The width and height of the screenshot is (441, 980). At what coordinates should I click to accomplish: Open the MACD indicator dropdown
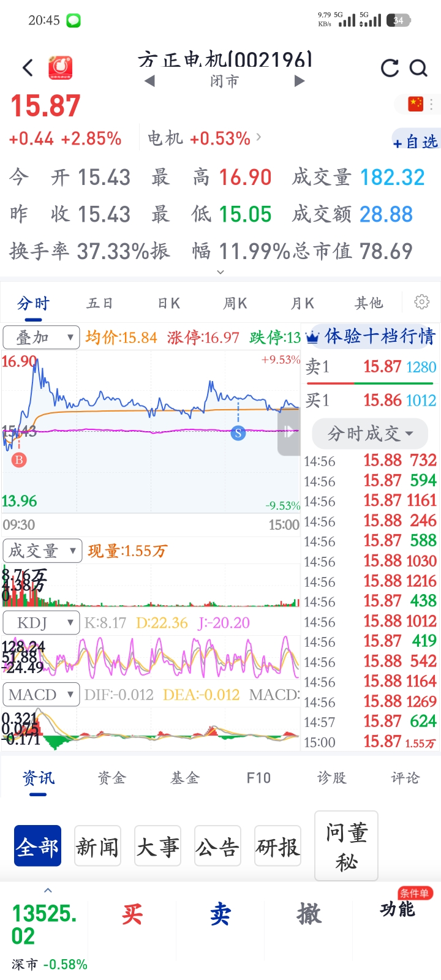41,695
